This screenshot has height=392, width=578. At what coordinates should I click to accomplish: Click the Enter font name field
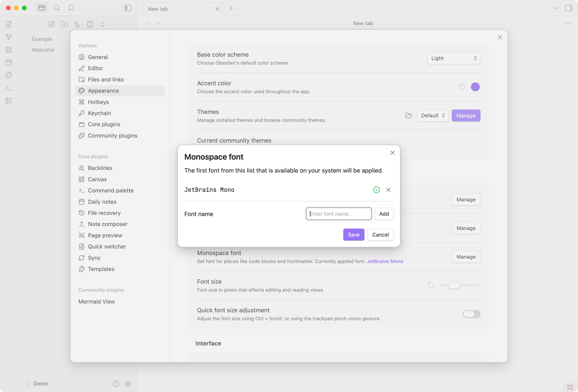[339, 214]
